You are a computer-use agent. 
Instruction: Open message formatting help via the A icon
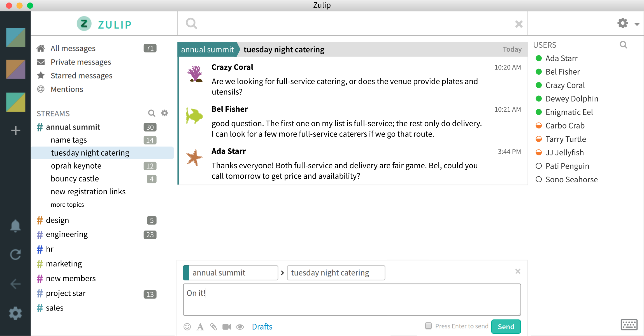click(200, 326)
